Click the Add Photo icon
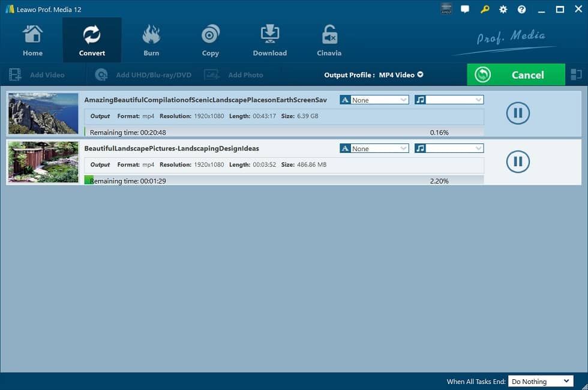This screenshot has height=390, width=588. (x=212, y=74)
